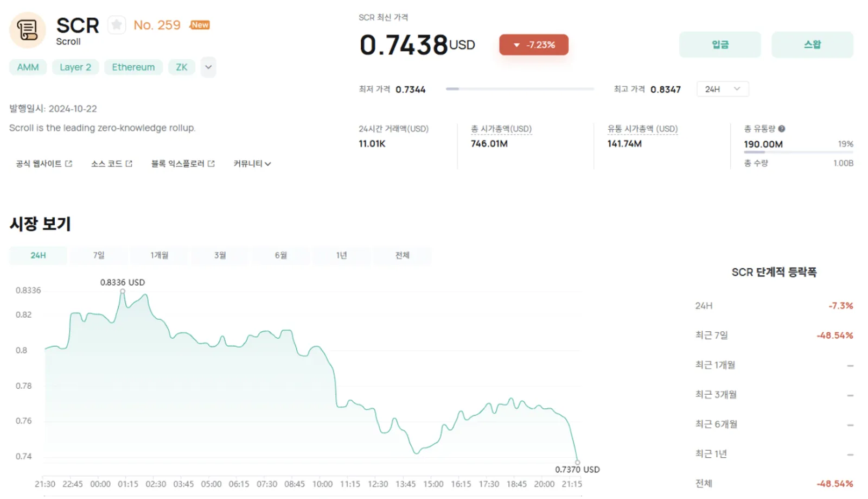Click the down-arrow icon in the -7.23% badge
This screenshot has width=868, height=499.
coord(516,45)
